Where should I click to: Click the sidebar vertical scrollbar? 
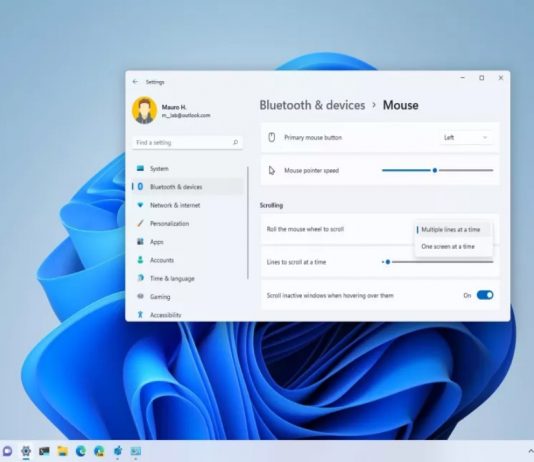(x=248, y=223)
